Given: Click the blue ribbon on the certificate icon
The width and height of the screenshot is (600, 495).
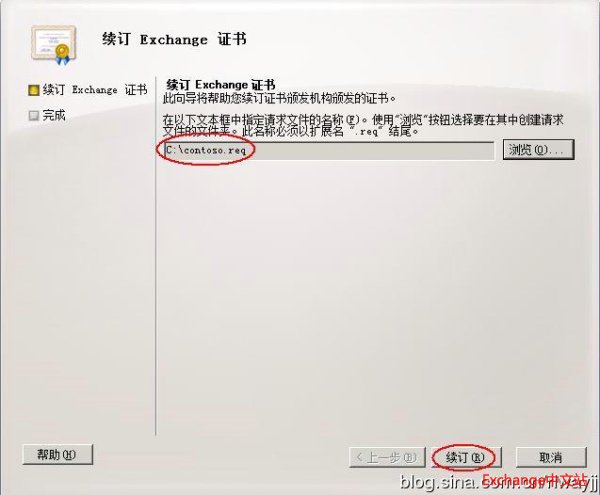Looking at the screenshot, I should coord(62,59).
